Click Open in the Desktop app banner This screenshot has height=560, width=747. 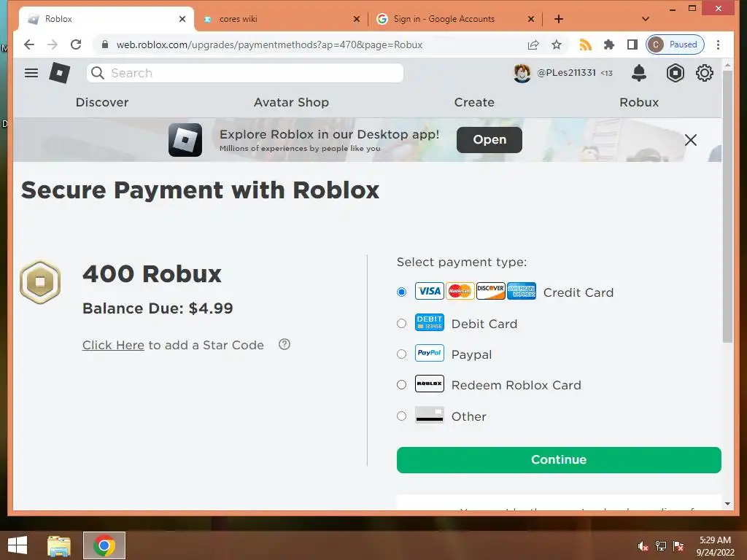(x=489, y=140)
